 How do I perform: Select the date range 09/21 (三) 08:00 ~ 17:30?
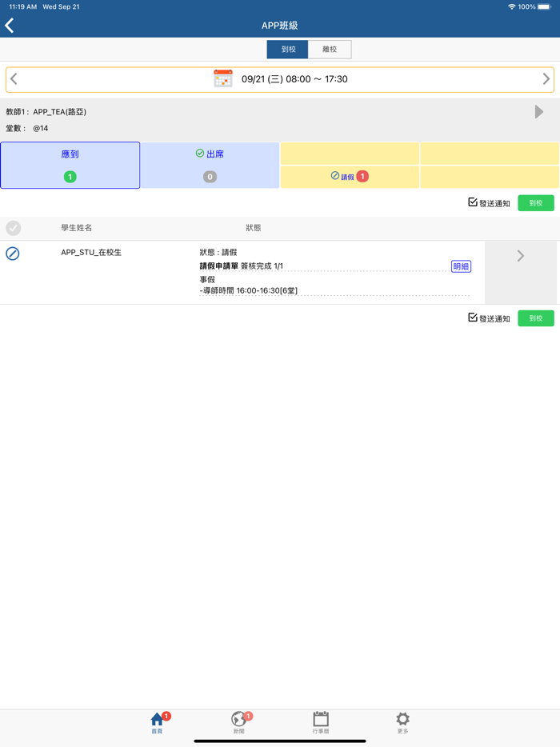point(294,79)
